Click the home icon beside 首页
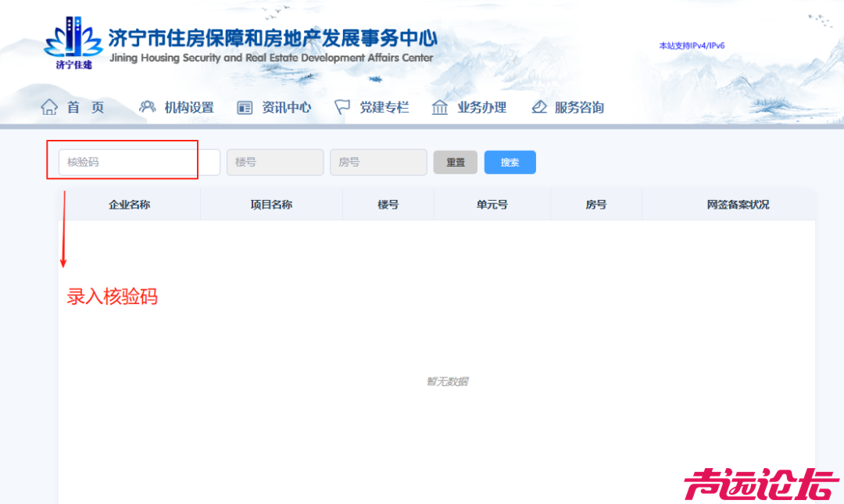This screenshot has height=504, width=844. coord(48,107)
